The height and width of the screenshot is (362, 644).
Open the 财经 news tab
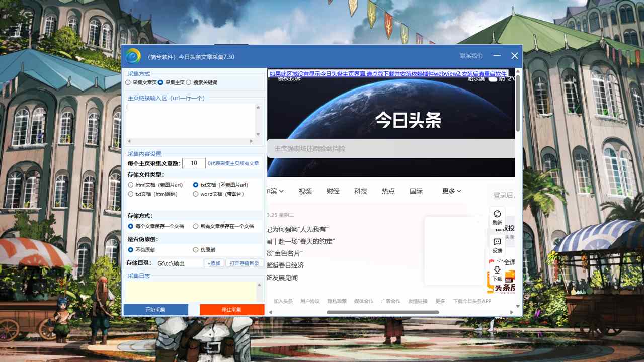point(333,191)
